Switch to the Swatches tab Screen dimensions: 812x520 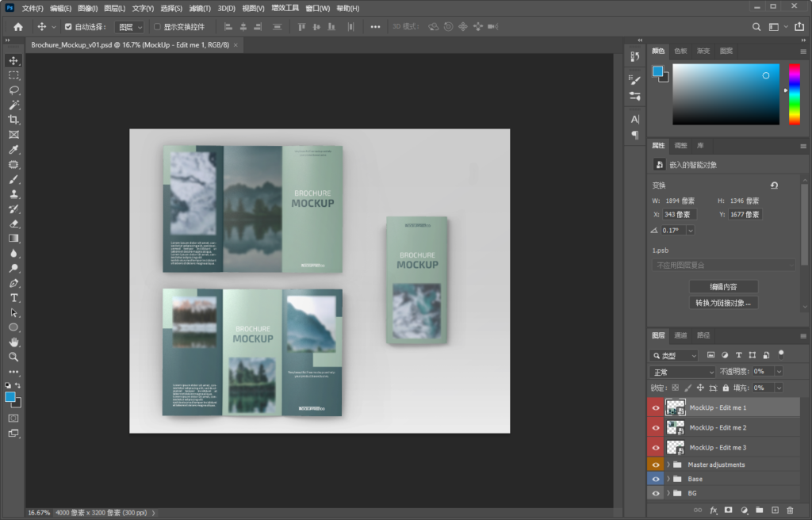pyautogui.click(x=680, y=51)
